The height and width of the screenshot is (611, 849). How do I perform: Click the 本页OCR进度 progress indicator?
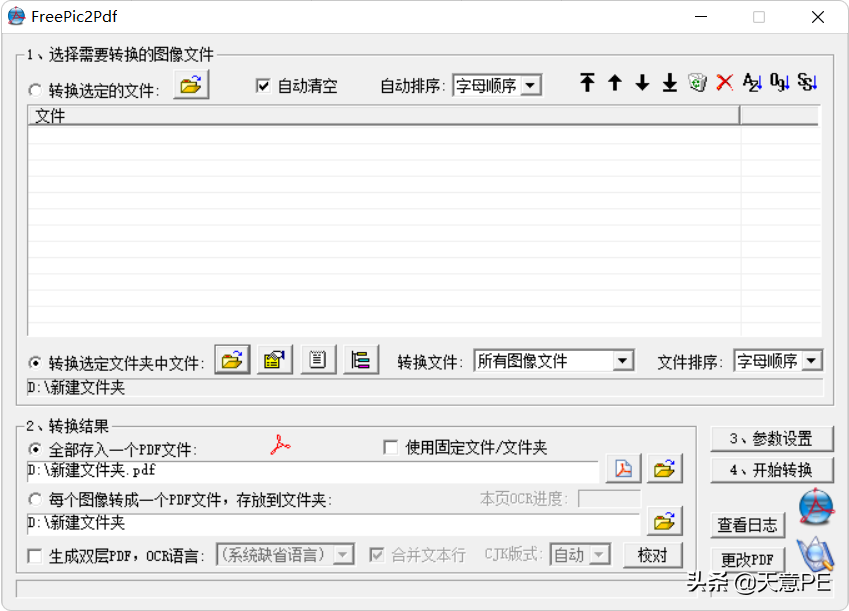coord(609,498)
